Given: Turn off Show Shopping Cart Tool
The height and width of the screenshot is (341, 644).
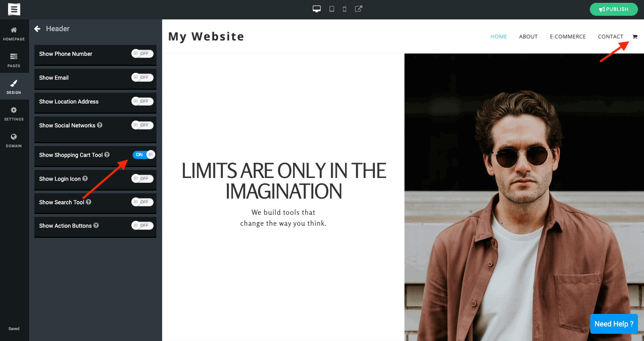Looking at the screenshot, I should [144, 155].
